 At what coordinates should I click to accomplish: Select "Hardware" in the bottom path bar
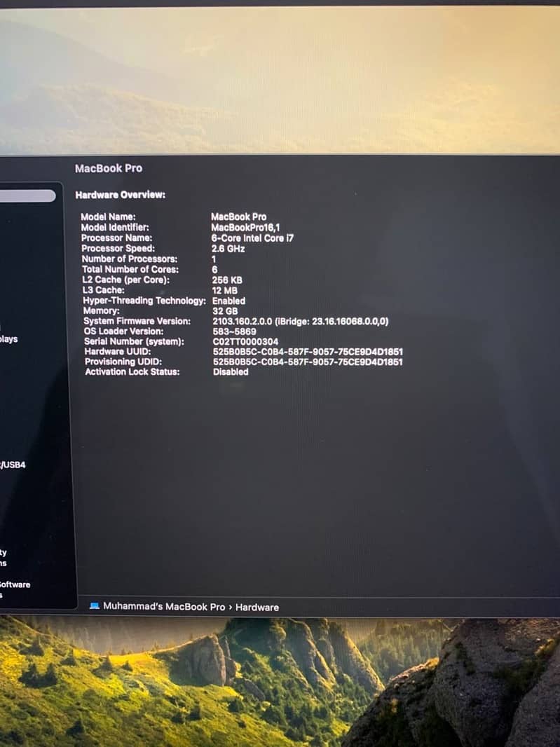click(257, 608)
